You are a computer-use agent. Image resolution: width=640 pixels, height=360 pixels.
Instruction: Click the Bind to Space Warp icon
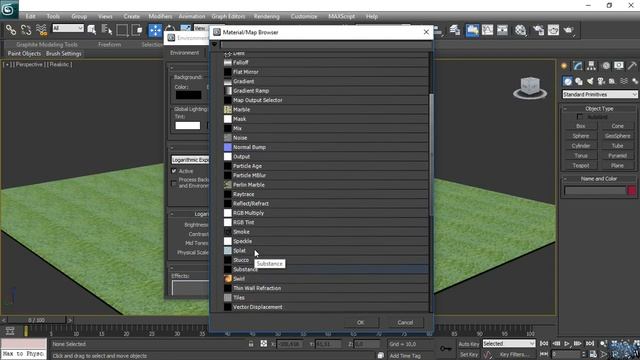click(41, 30)
